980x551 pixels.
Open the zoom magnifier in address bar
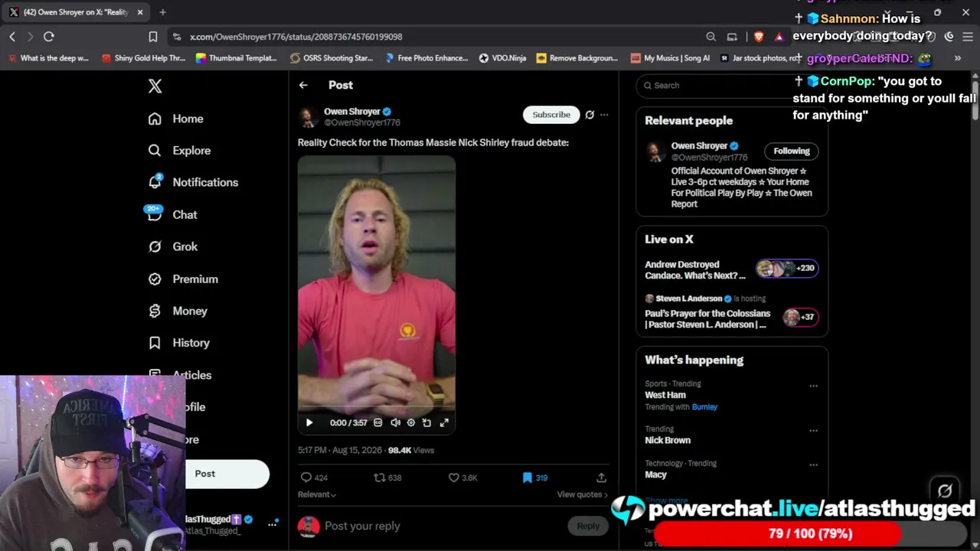click(x=710, y=37)
